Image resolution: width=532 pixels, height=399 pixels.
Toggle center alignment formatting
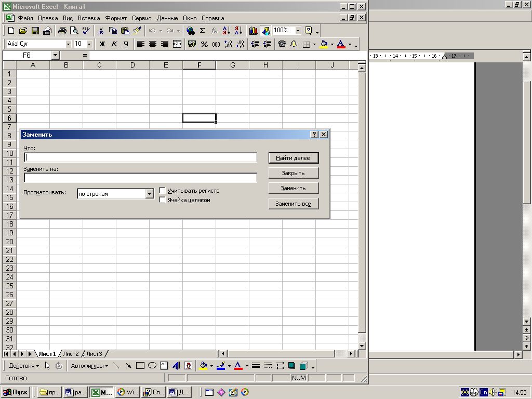pos(153,44)
